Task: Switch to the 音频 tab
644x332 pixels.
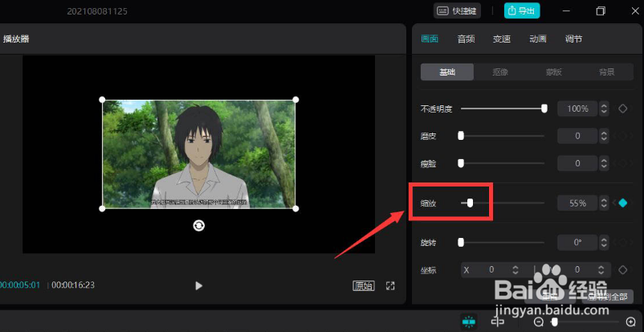Action: point(467,39)
